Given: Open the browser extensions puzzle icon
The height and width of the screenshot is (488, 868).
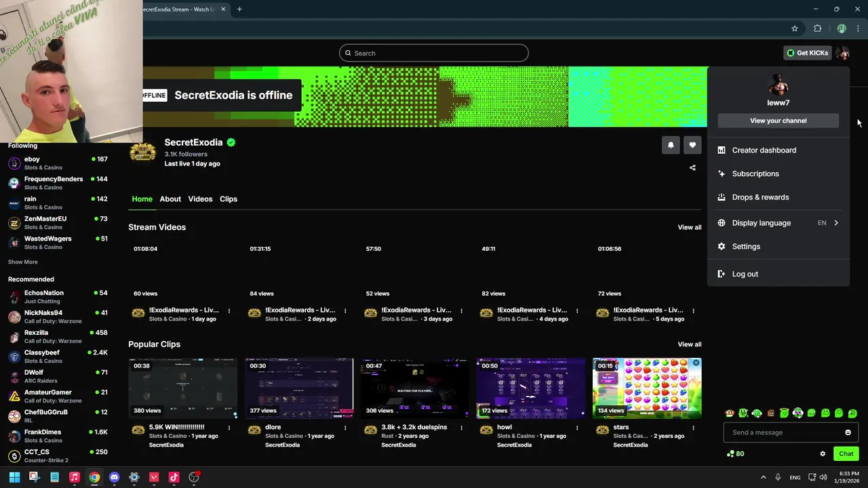Looking at the screenshot, I should [x=817, y=28].
